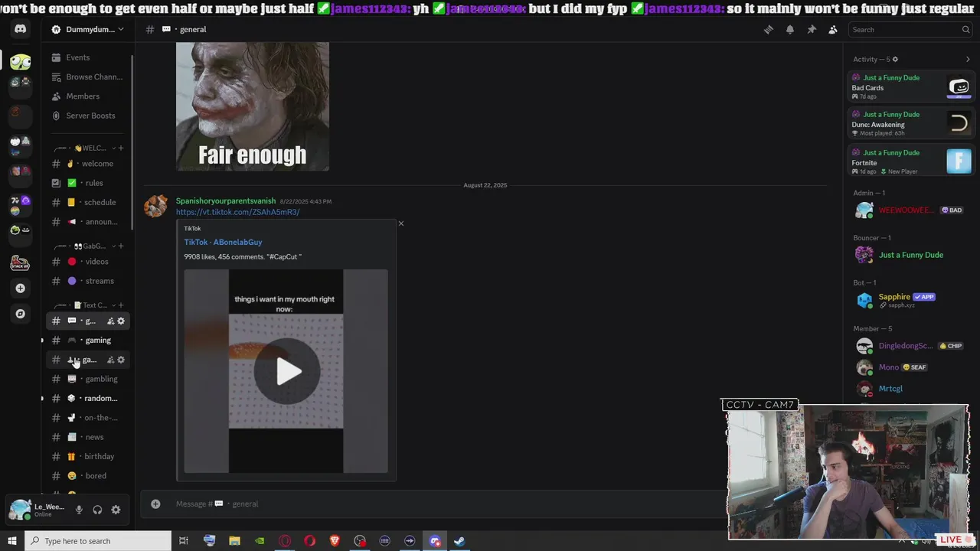Play the TikTok embedded video

[x=287, y=371]
